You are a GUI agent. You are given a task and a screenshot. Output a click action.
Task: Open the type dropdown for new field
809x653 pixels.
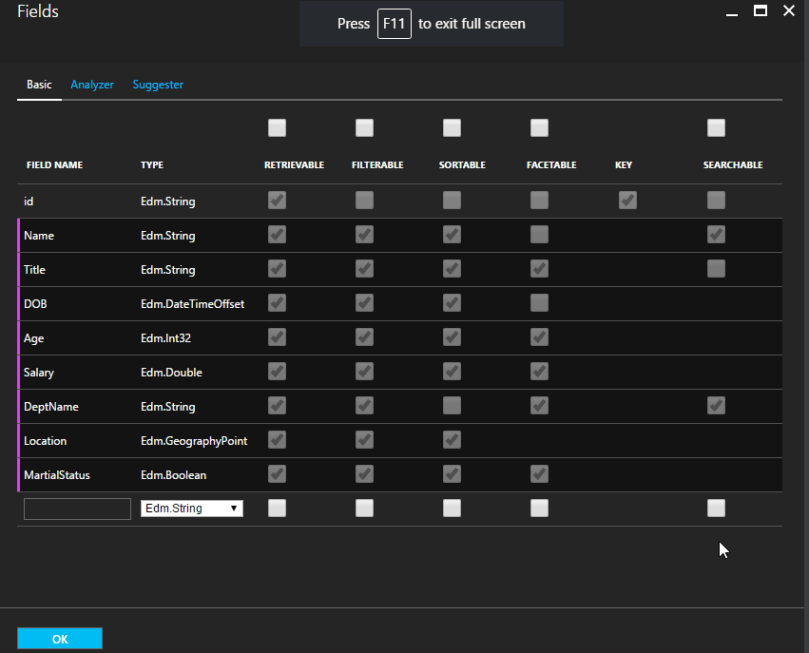tap(192, 508)
